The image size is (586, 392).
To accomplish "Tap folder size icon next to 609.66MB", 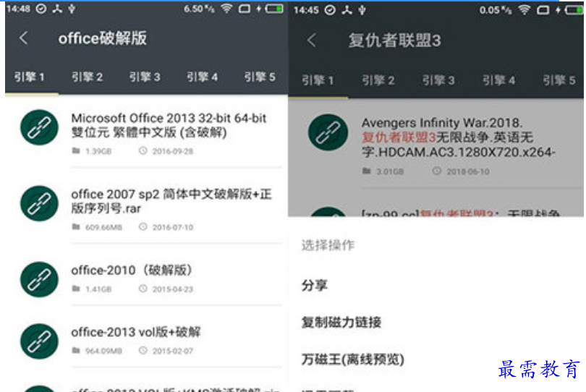I will (x=76, y=227).
